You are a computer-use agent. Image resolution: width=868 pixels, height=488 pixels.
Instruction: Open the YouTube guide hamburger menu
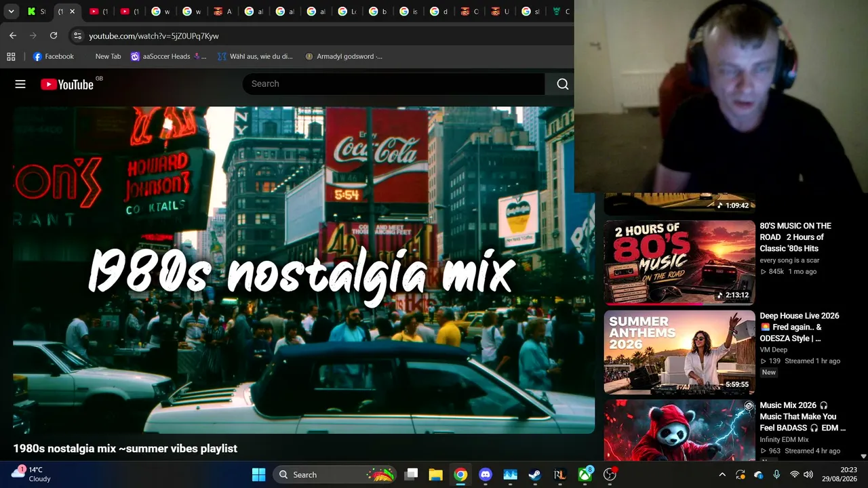tap(20, 84)
